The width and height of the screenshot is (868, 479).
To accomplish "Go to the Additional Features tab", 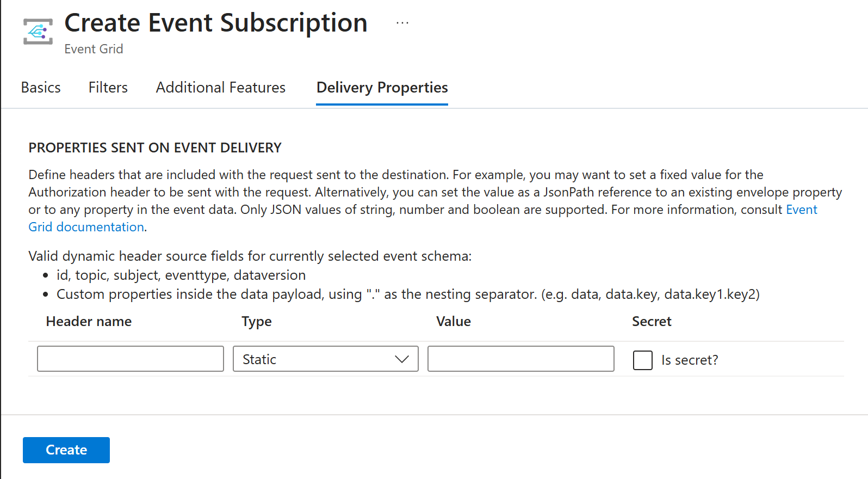I will click(x=221, y=88).
